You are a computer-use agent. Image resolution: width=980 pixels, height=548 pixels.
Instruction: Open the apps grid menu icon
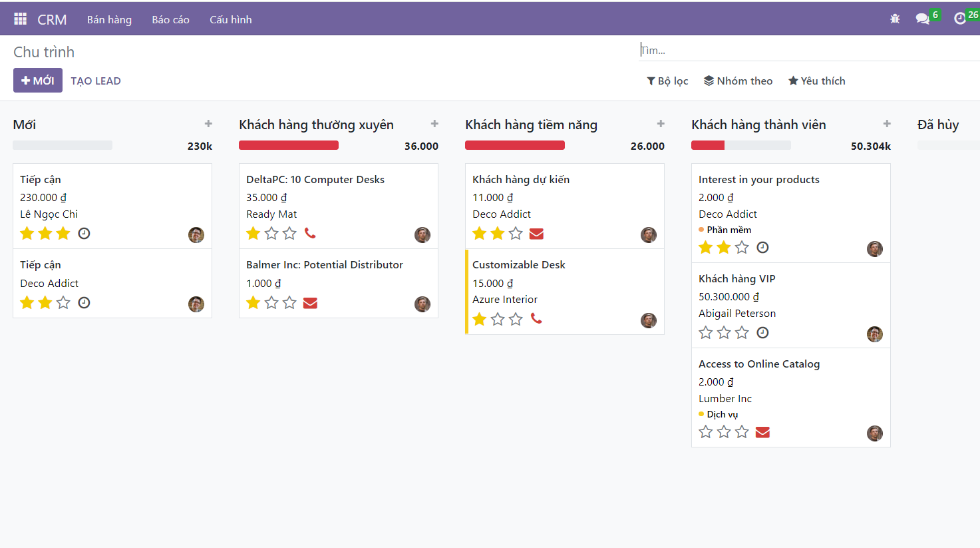click(x=21, y=19)
